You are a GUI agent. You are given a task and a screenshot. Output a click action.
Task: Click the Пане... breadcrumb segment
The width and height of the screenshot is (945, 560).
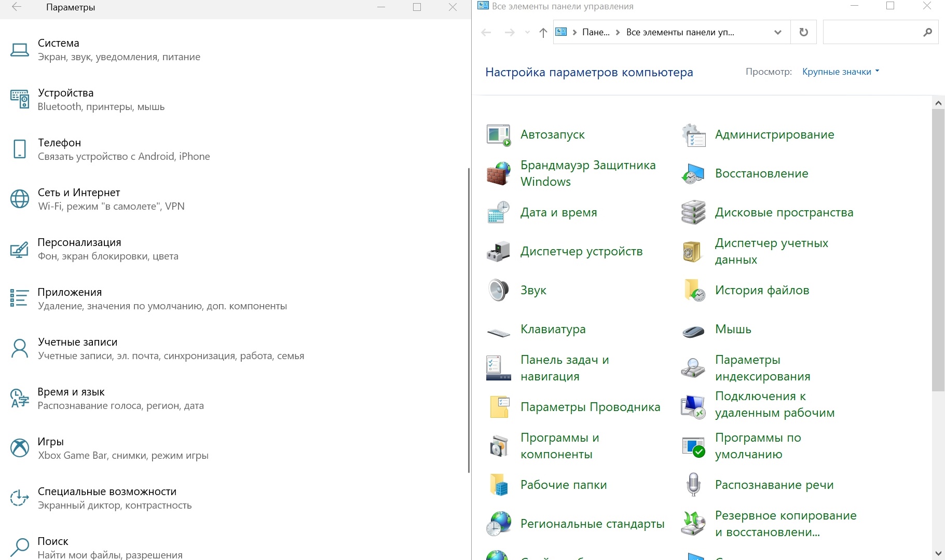pyautogui.click(x=596, y=32)
